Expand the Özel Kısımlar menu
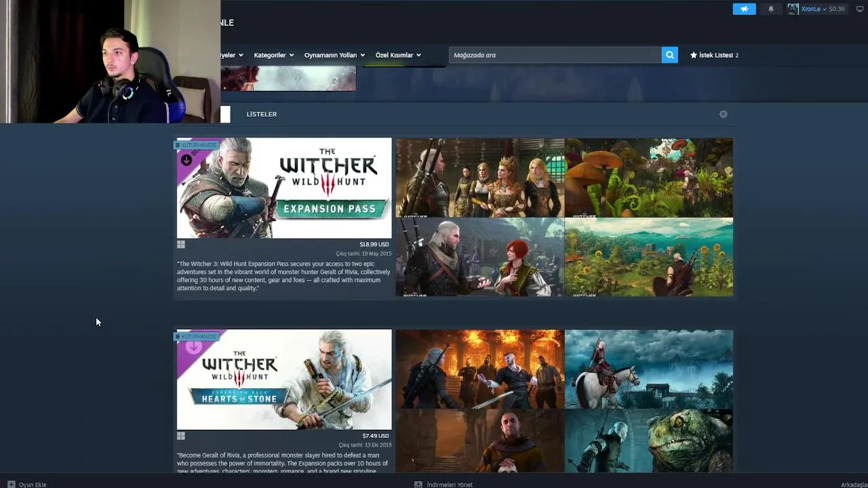This screenshot has width=868, height=488. [398, 55]
